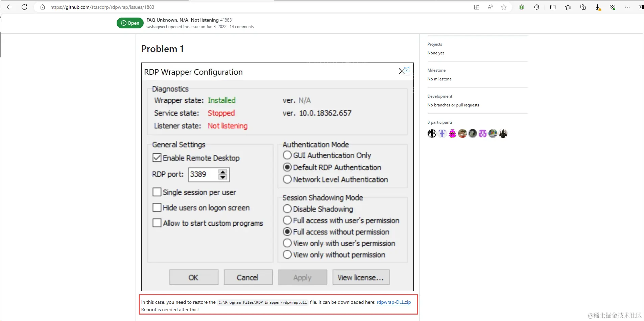The width and height of the screenshot is (644, 321).
Task: Select Full access without permission radio
Action: 287,232
